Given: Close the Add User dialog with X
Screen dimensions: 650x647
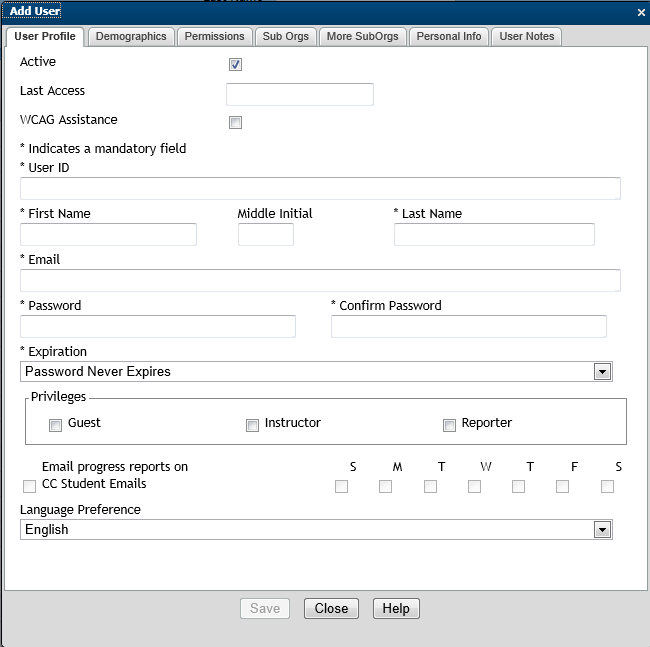Looking at the screenshot, I should (641, 13).
